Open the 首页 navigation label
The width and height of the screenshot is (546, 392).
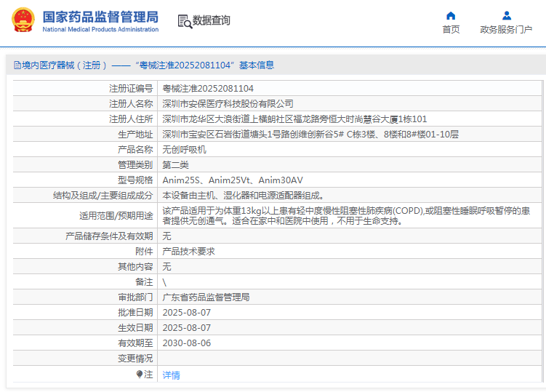point(451,30)
